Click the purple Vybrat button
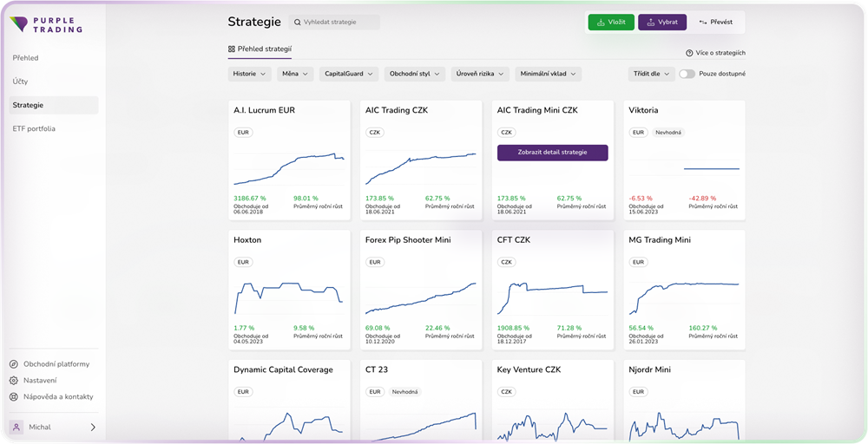The height and width of the screenshot is (444, 868). pyautogui.click(x=662, y=23)
